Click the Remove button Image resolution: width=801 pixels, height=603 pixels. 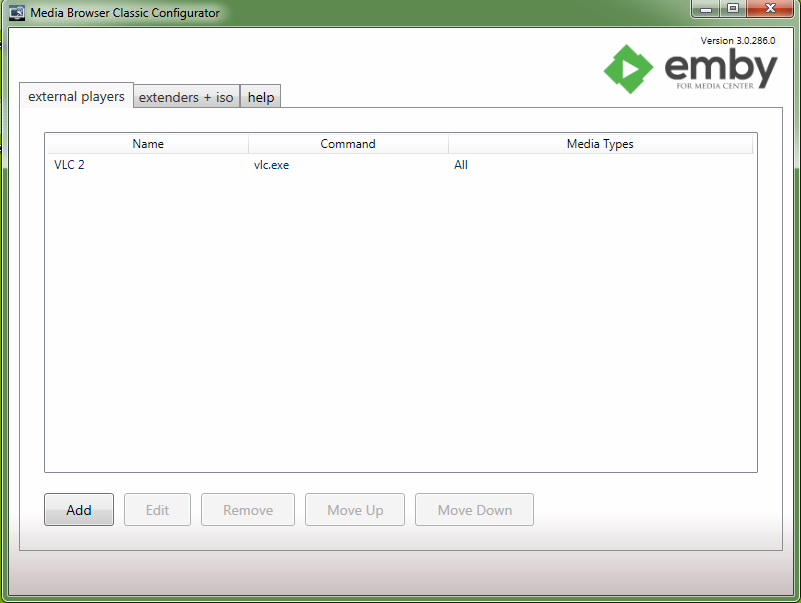(x=247, y=509)
